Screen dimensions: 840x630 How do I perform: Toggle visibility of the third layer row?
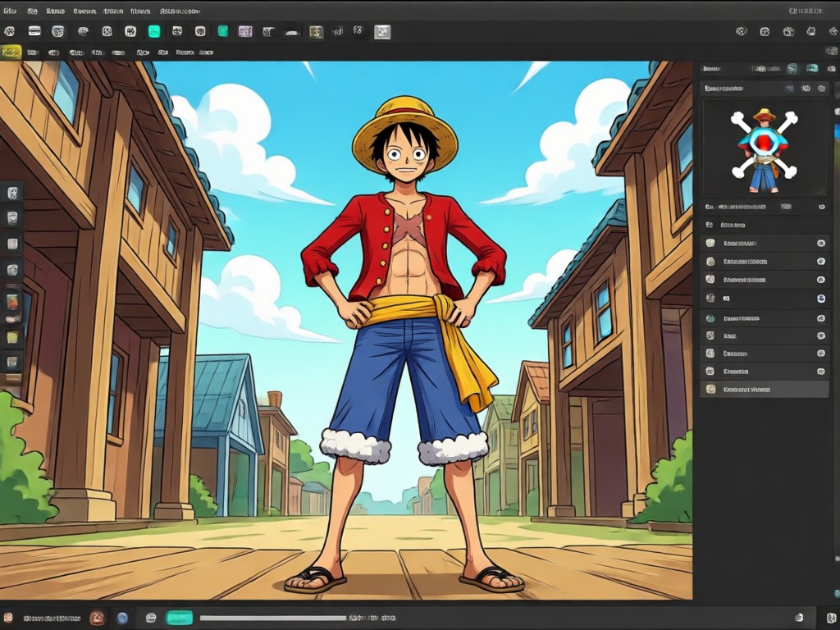pos(820,280)
